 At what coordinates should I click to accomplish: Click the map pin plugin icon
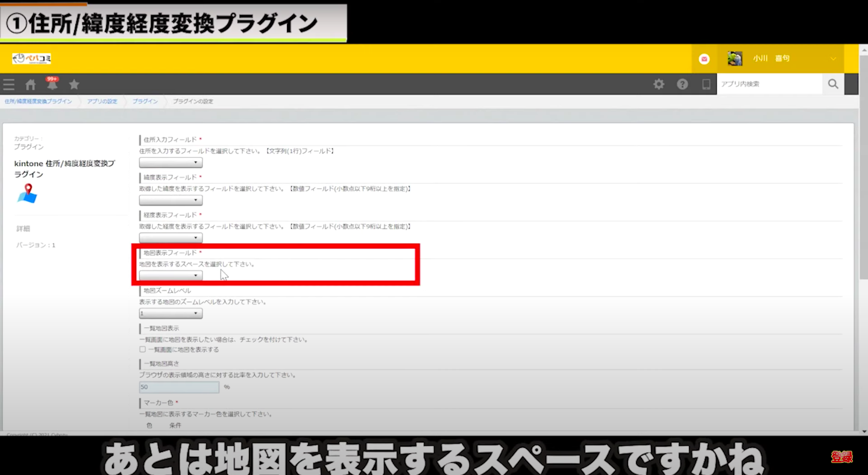coord(27,193)
